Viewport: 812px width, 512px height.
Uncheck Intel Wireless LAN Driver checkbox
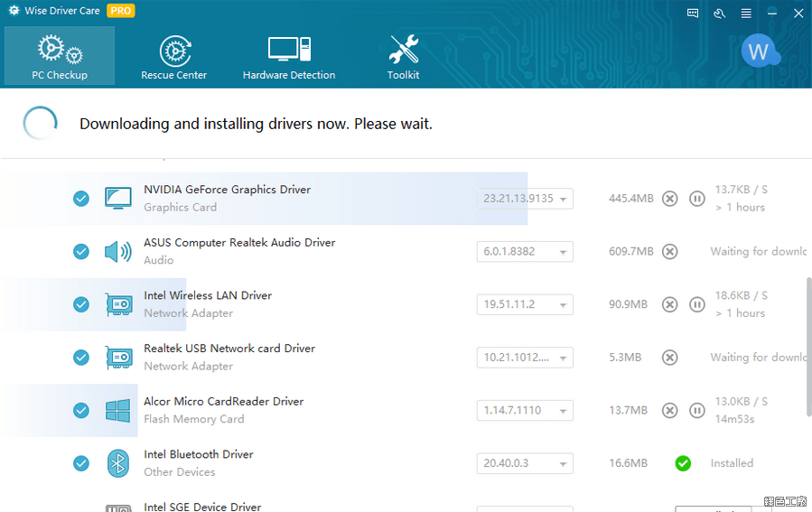pyautogui.click(x=80, y=304)
